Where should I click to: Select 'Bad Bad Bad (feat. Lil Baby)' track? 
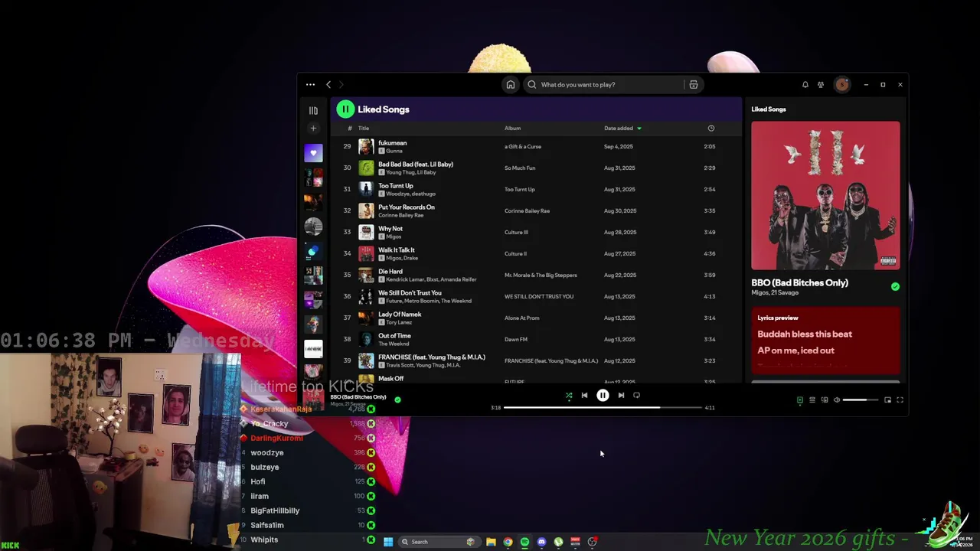click(x=416, y=165)
